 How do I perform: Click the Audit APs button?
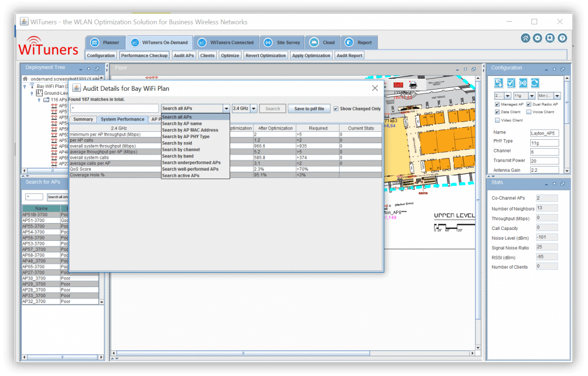point(184,55)
